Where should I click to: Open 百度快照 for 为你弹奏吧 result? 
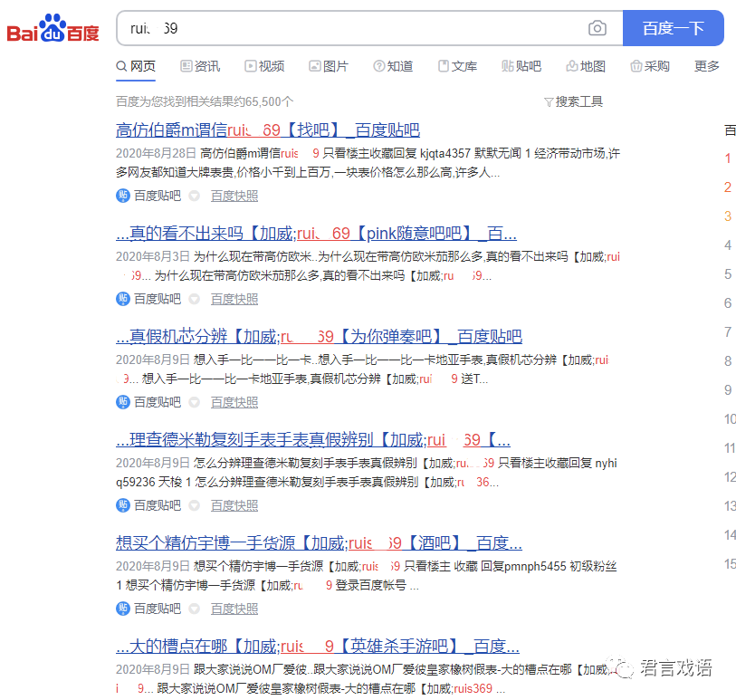(234, 402)
